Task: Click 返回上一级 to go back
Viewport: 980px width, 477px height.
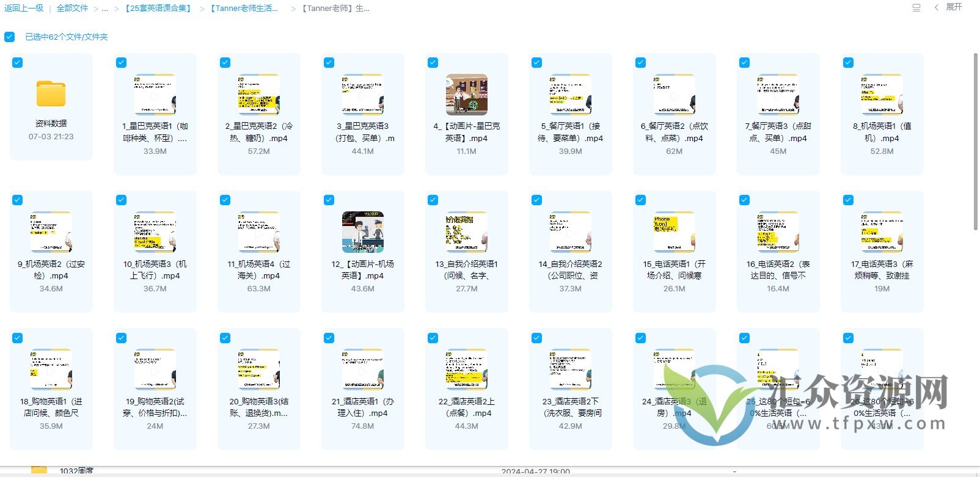Action: coord(24,9)
